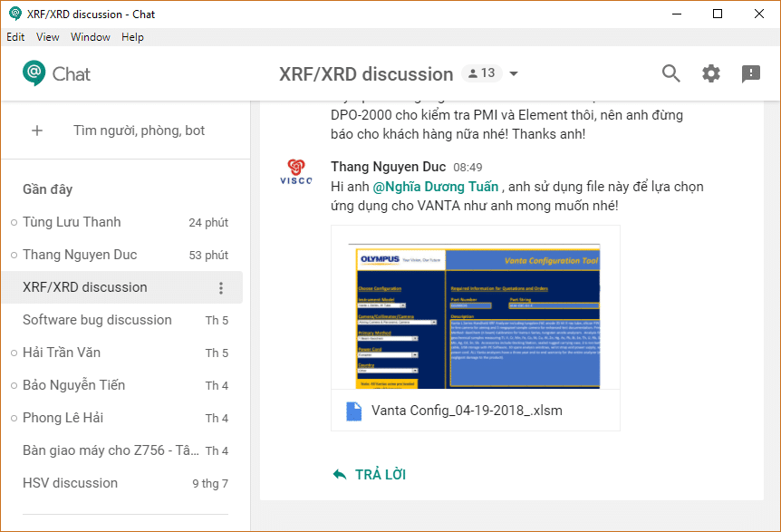The width and height of the screenshot is (781, 532).
Task: Click the plus icon to start chat
Action: pyautogui.click(x=37, y=131)
